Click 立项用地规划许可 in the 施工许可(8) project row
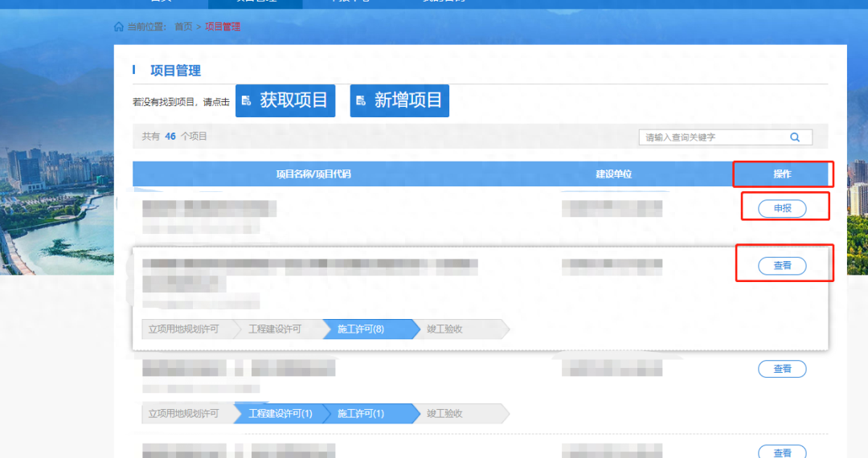The image size is (868, 458). (x=184, y=329)
